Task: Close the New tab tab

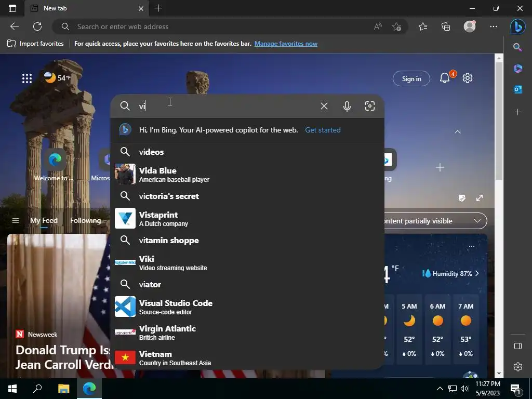Action: click(x=141, y=8)
